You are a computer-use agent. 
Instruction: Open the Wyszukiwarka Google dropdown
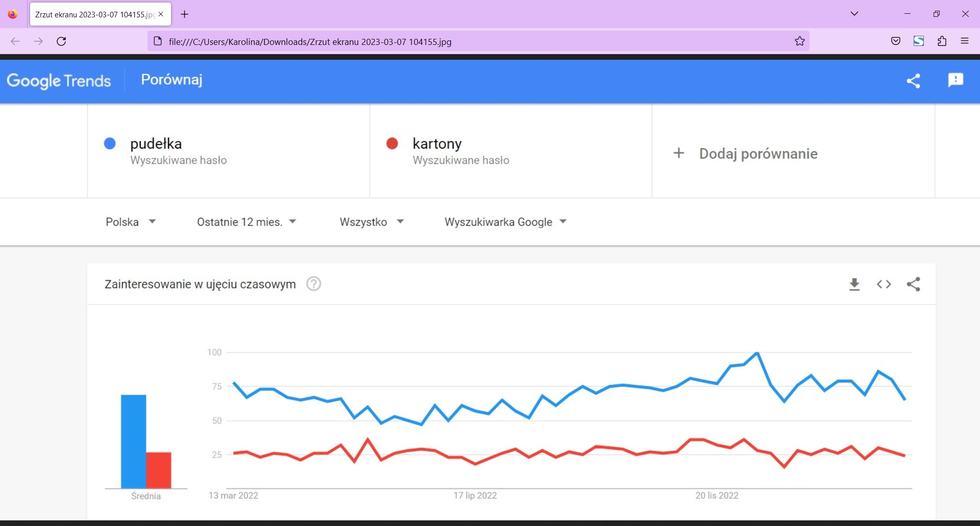point(505,222)
